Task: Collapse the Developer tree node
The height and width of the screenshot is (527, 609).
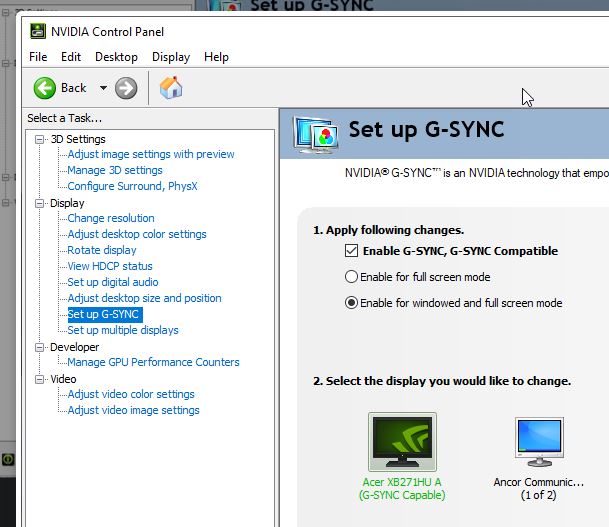Action: 39,347
